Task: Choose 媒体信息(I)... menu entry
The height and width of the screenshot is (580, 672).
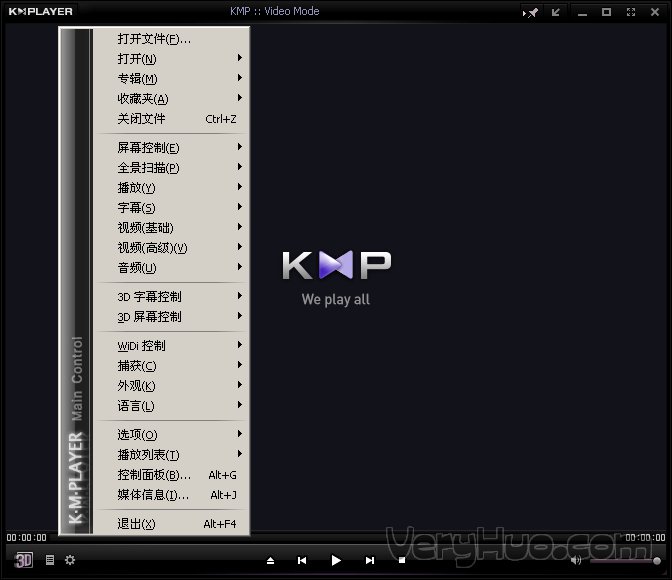Action: 171,495
